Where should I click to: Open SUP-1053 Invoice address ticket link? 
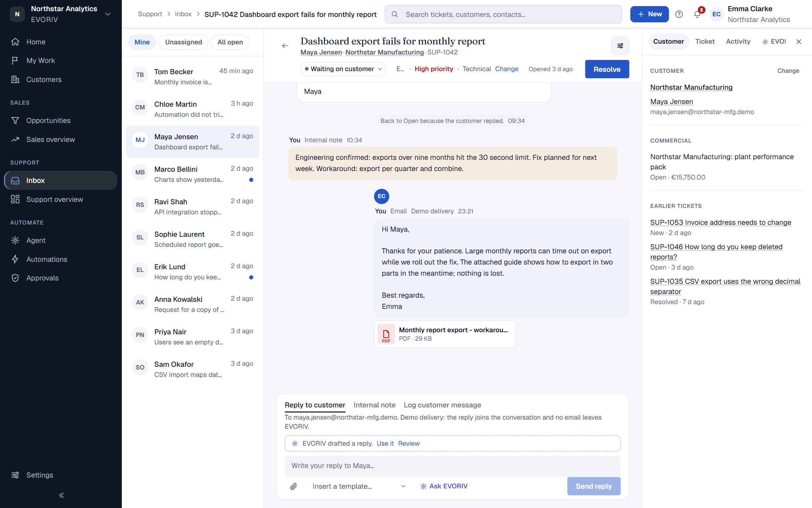point(720,223)
